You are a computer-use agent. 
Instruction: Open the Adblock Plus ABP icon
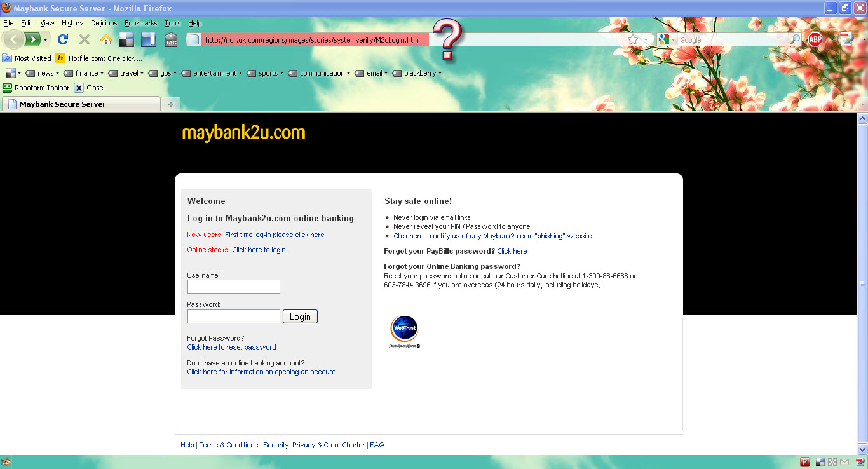click(815, 39)
